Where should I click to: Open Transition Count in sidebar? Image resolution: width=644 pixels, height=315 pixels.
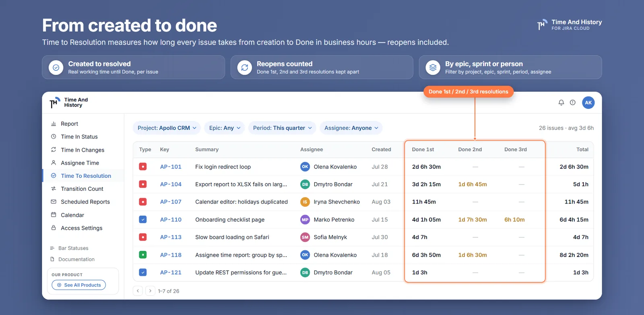(x=83, y=189)
